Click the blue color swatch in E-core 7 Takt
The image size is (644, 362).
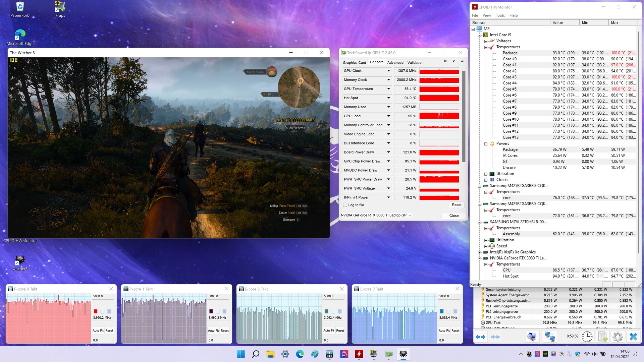442,311
